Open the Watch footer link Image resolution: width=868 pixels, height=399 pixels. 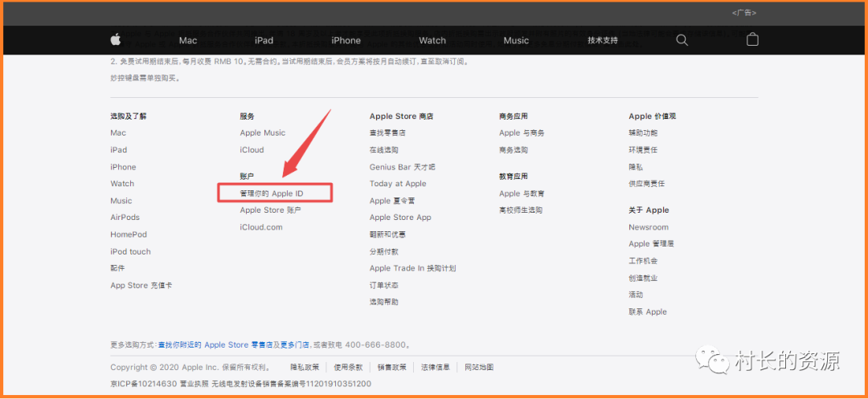coord(122,184)
